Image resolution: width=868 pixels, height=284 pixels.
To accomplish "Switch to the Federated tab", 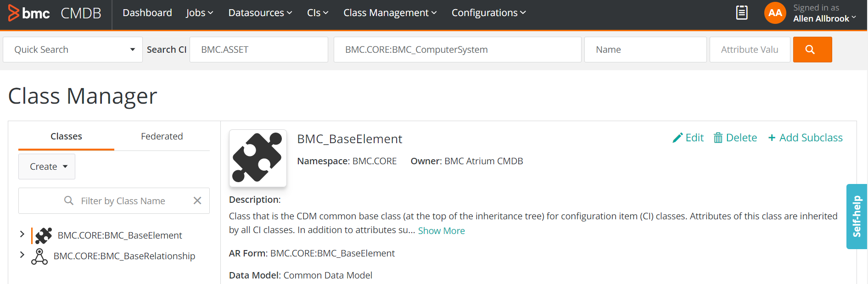I will point(162,136).
